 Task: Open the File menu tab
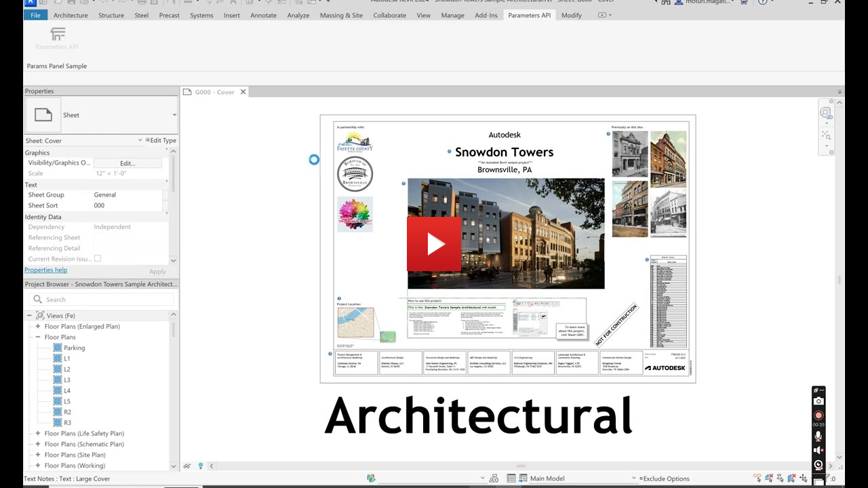35,15
